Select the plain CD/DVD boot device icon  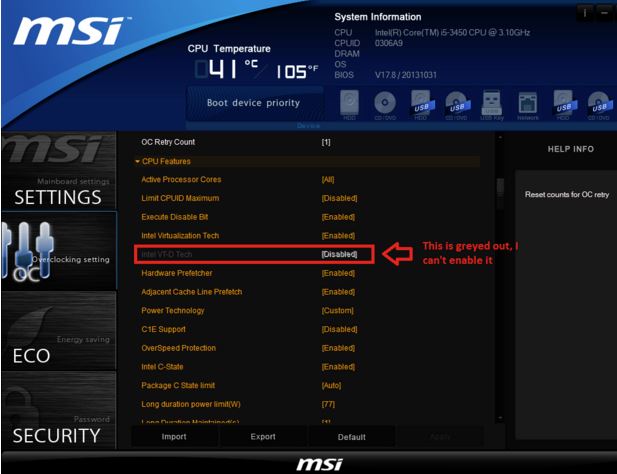pyautogui.click(x=385, y=105)
